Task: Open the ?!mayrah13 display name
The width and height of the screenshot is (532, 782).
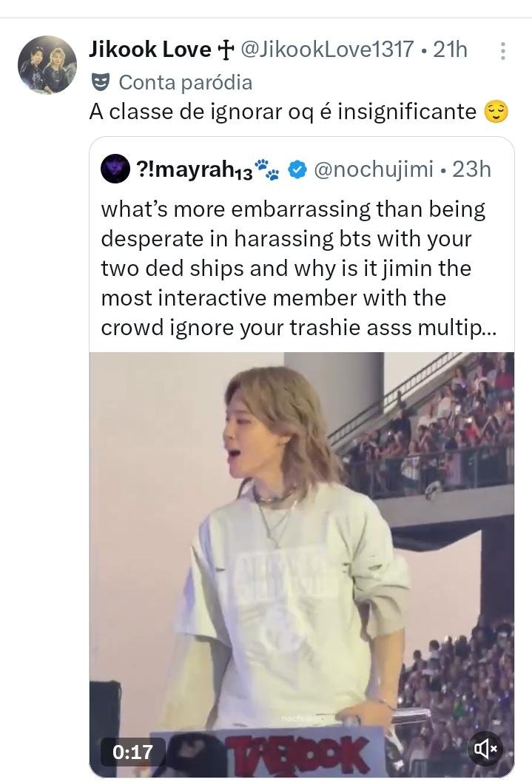Action: [195, 169]
